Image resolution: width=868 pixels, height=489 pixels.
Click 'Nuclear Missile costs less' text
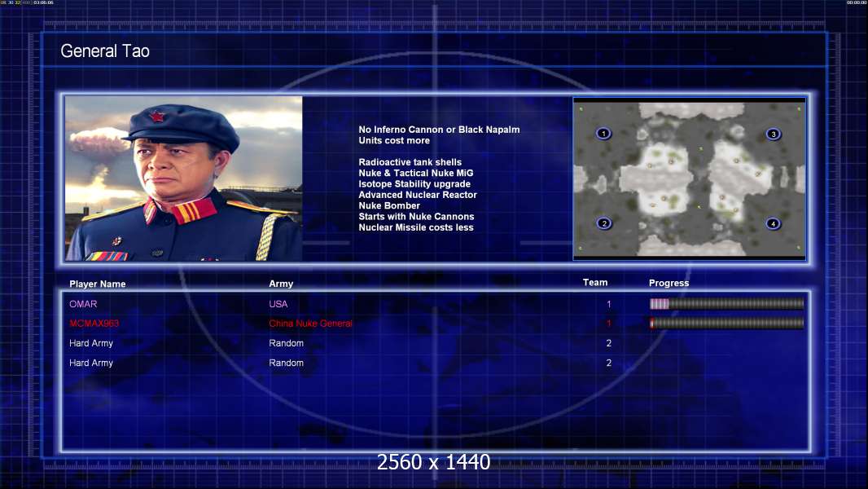point(416,227)
